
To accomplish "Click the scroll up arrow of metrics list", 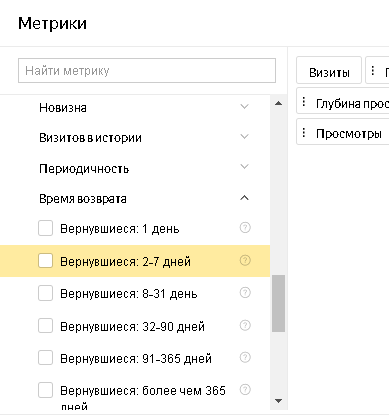I will pos(278,103).
